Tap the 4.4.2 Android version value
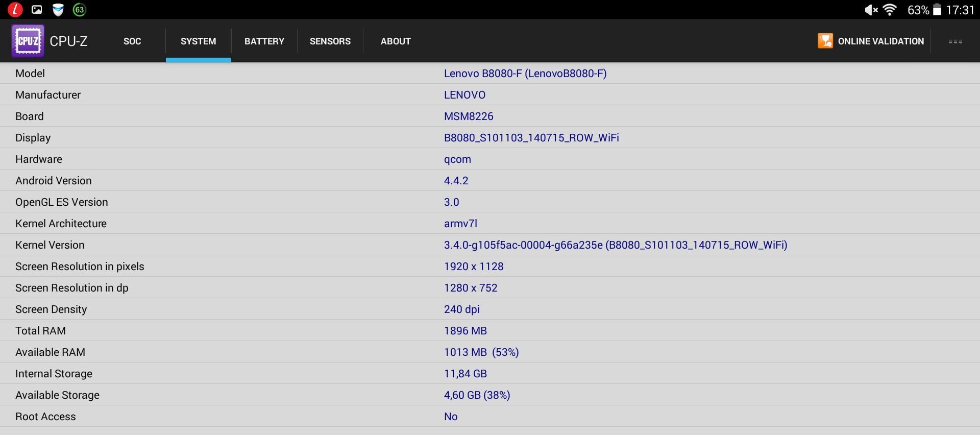The image size is (980, 435). pos(456,180)
